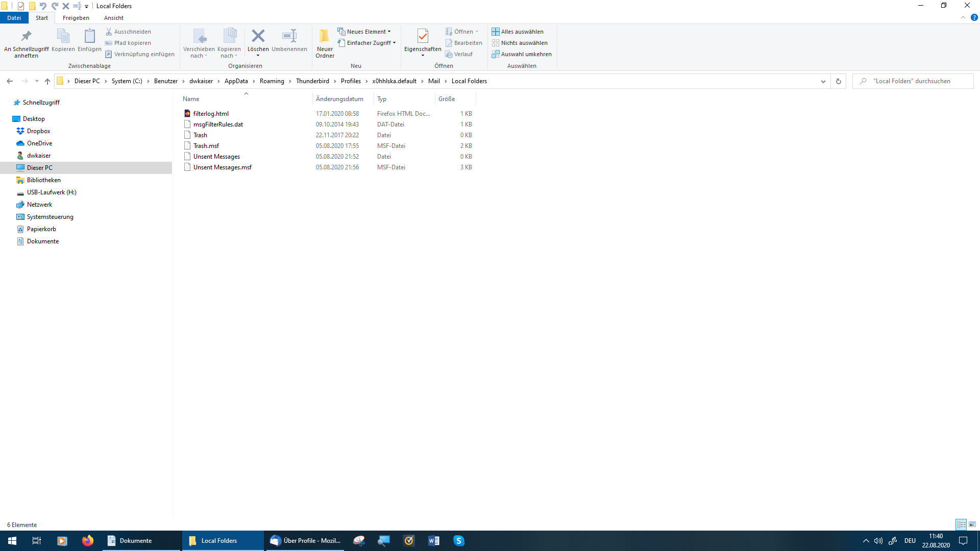Switch to the Start ribbon tab

(x=42, y=18)
